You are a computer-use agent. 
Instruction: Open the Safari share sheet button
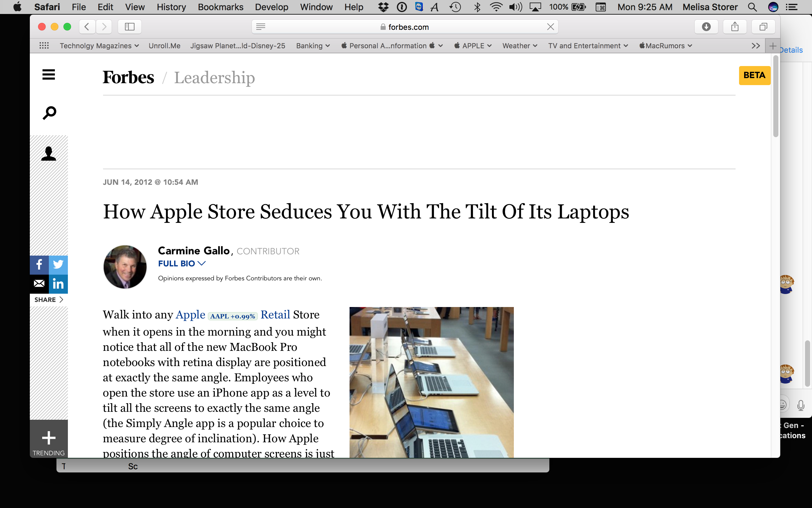pyautogui.click(x=735, y=27)
